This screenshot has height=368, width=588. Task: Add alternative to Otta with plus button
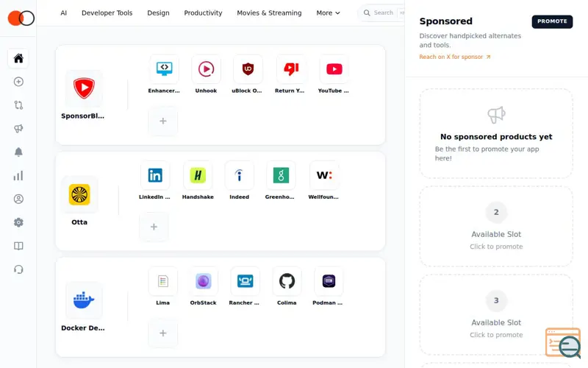[154, 227]
